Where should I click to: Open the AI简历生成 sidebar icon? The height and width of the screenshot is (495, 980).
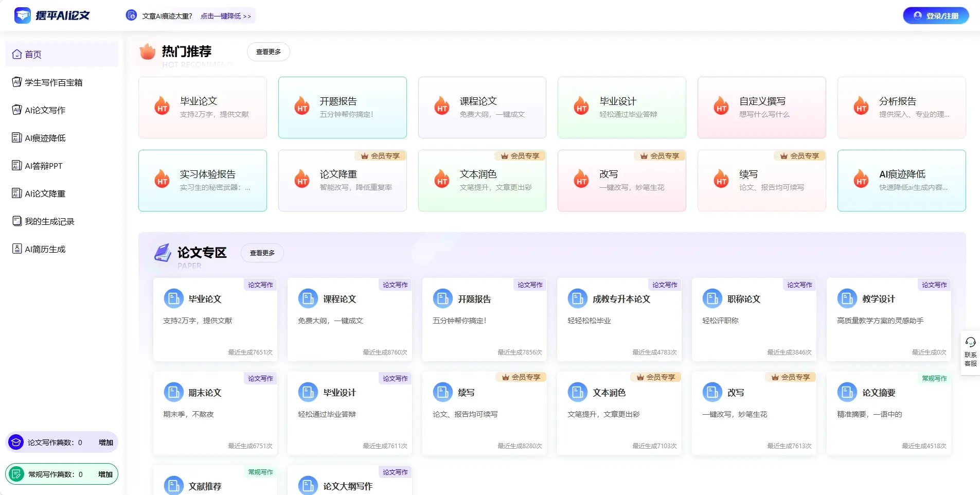coord(16,249)
